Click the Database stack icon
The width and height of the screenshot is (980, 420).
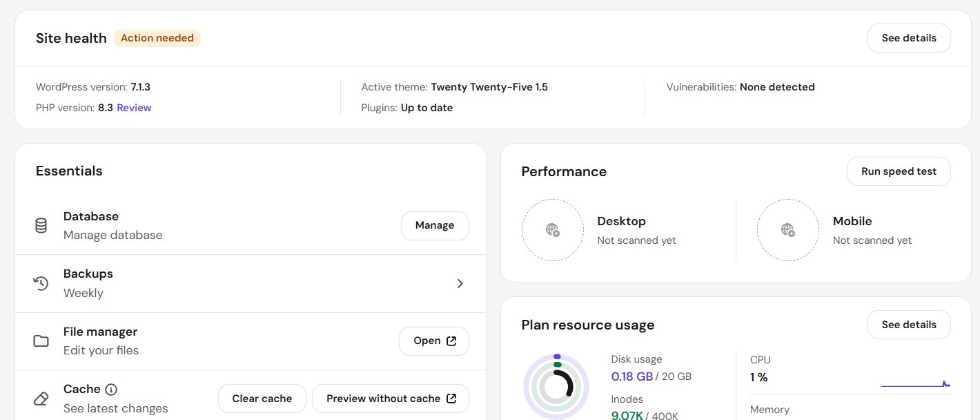point(41,225)
